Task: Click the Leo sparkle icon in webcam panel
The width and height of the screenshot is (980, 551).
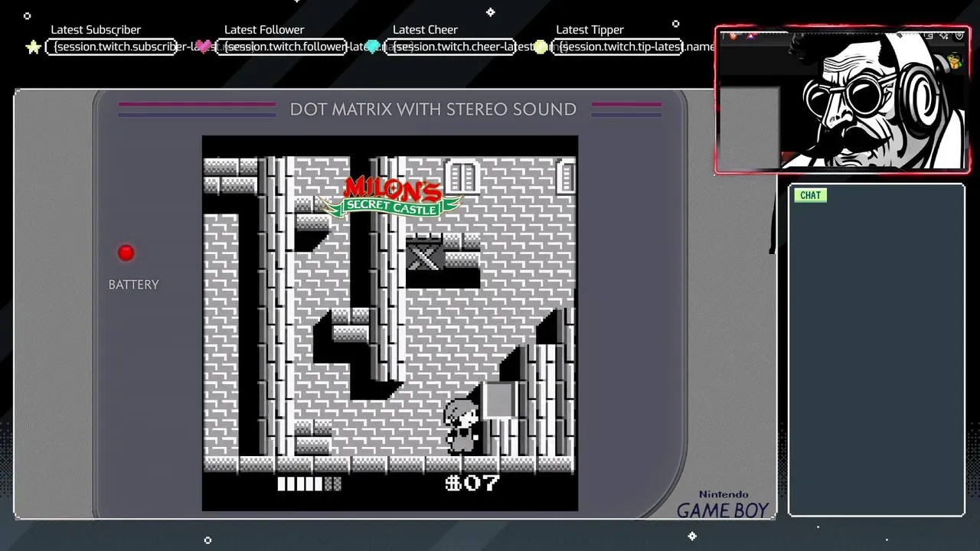Action: 944,36
